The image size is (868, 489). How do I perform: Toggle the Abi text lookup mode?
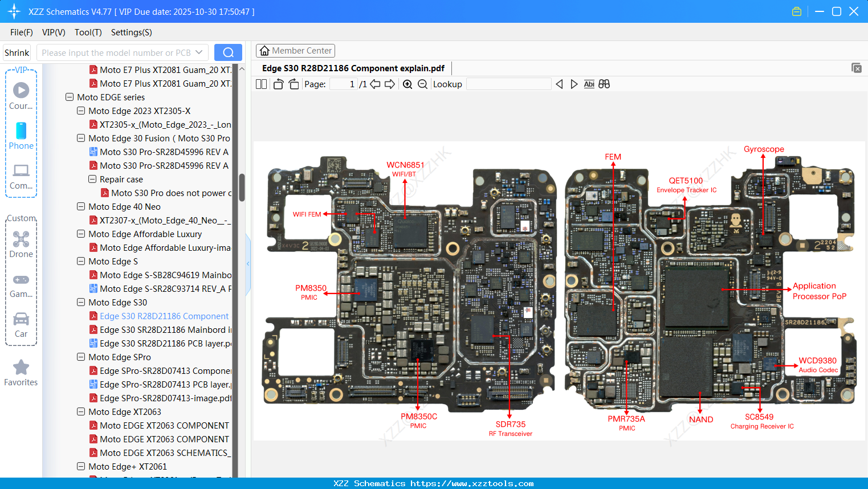589,84
